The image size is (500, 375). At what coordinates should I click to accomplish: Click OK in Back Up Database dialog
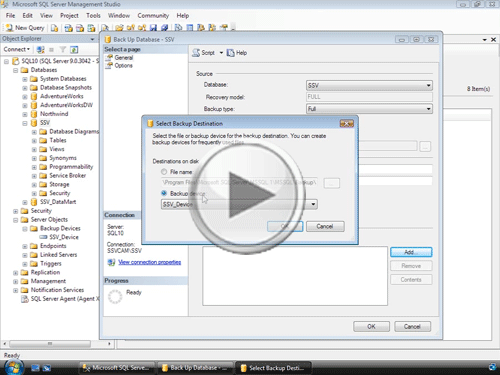[x=371, y=326]
